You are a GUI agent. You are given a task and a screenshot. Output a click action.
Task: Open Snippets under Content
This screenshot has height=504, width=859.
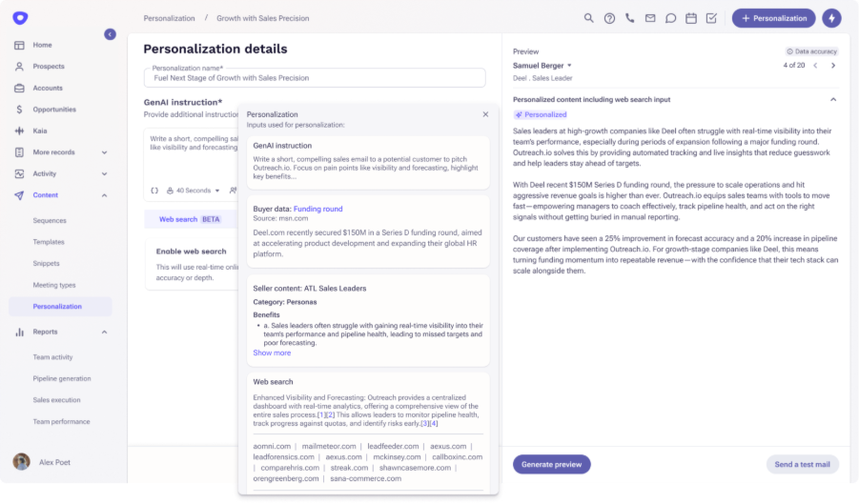tap(46, 263)
